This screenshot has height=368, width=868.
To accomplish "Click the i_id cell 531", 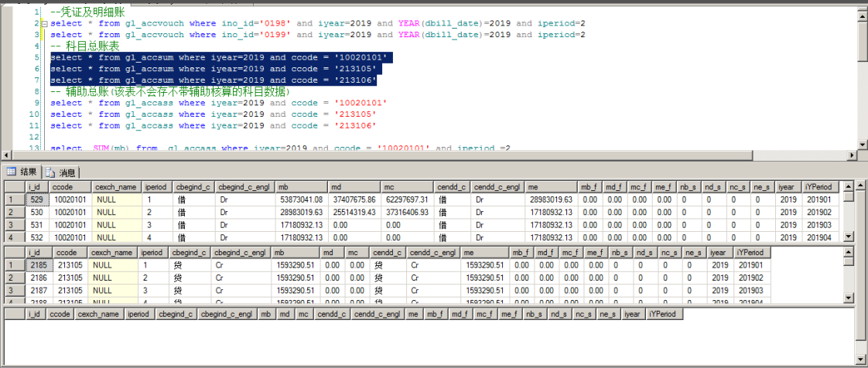I will 37,225.
